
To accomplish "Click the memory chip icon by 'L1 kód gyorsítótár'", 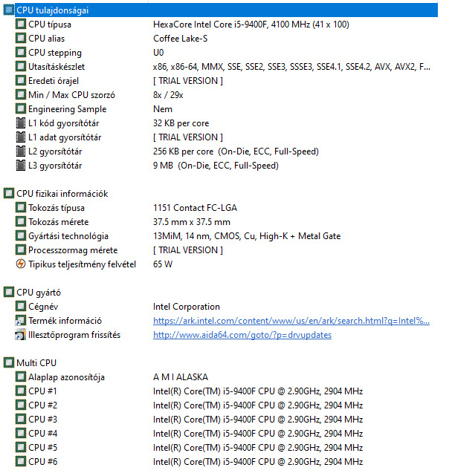I will (21, 123).
